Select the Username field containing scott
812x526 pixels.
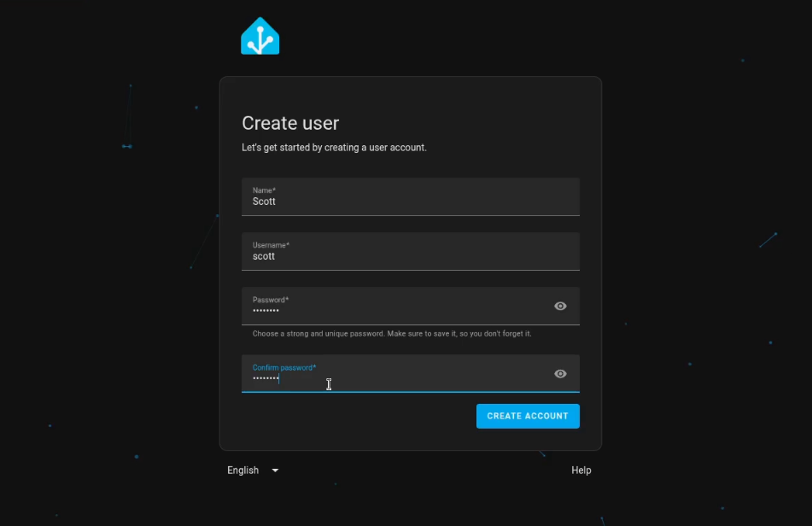coord(410,252)
